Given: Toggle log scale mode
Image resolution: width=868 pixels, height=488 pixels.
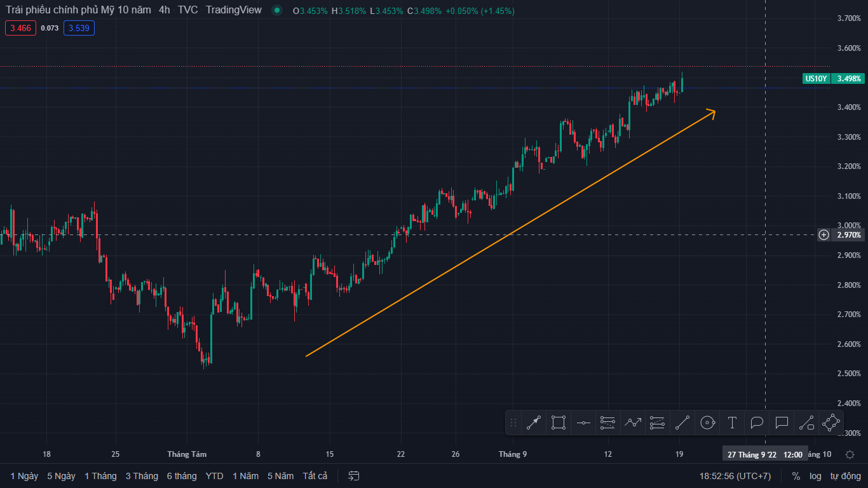Looking at the screenshot, I should click(x=815, y=476).
